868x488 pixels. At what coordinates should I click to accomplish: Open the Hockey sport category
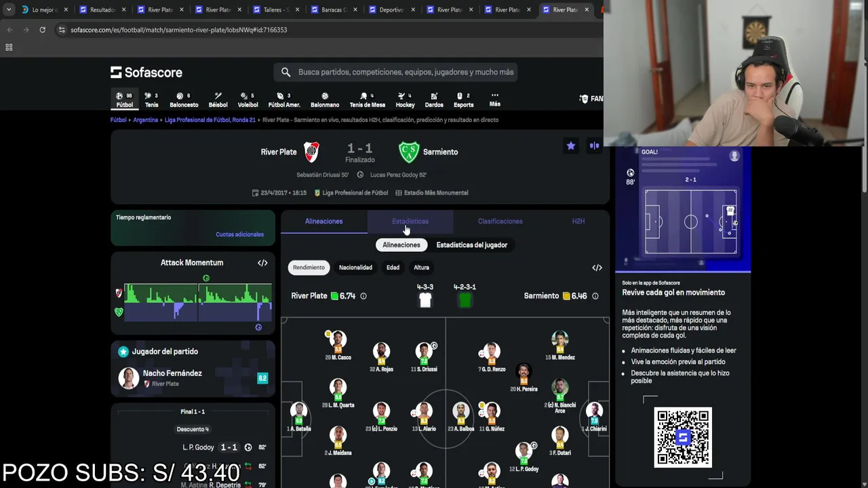[x=405, y=100]
